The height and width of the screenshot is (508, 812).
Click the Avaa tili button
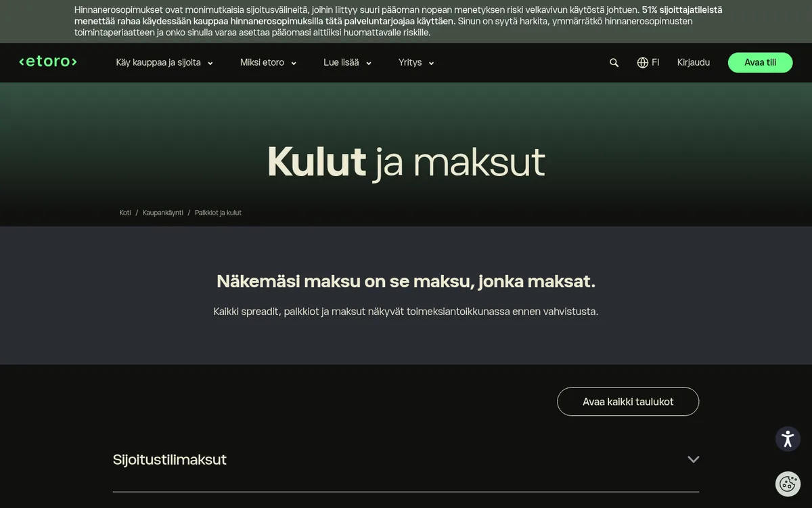pyautogui.click(x=761, y=62)
